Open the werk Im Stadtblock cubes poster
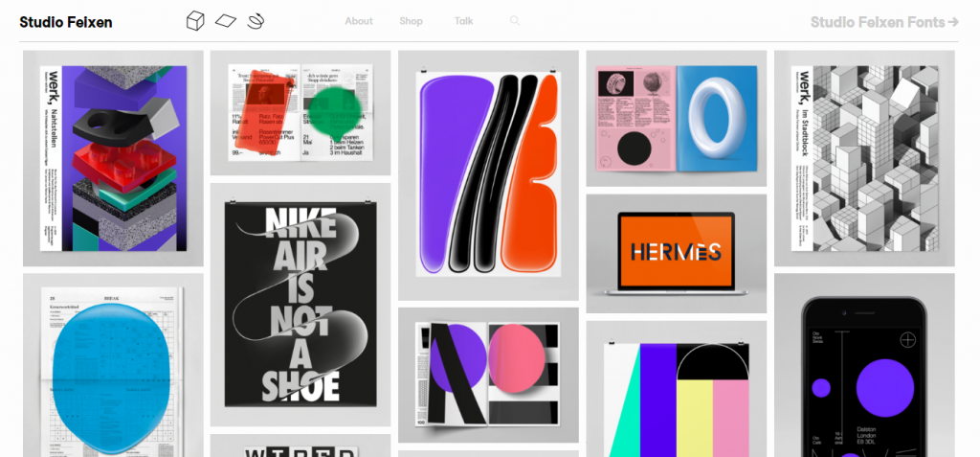This screenshot has height=457, width=980. point(863,158)
